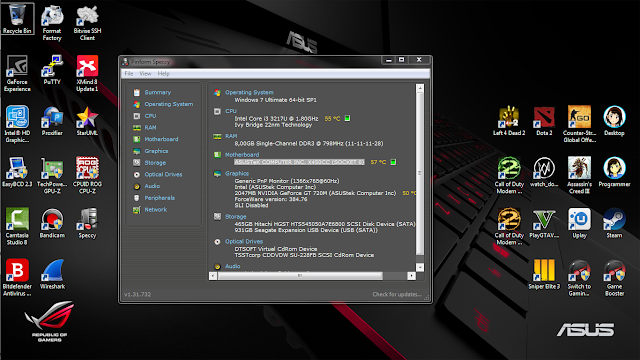Open the watch_dogs desktop shortcut
The width and height of the screenshot is (640, 360).
(x=544, y=172)
